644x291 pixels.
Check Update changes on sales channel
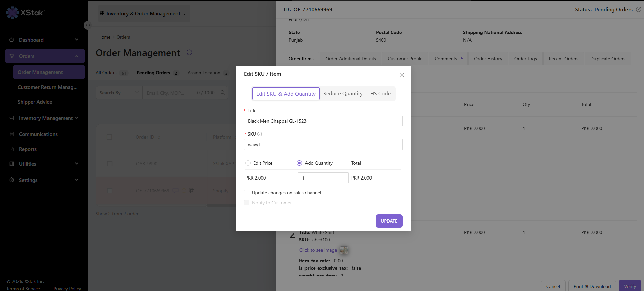point(247,193)
